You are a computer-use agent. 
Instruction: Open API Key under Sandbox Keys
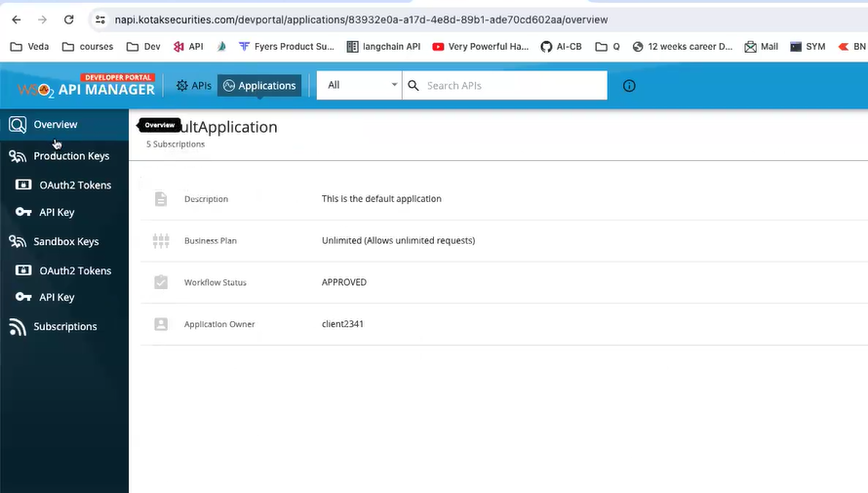pyautogui.click(x=64, y=297)
